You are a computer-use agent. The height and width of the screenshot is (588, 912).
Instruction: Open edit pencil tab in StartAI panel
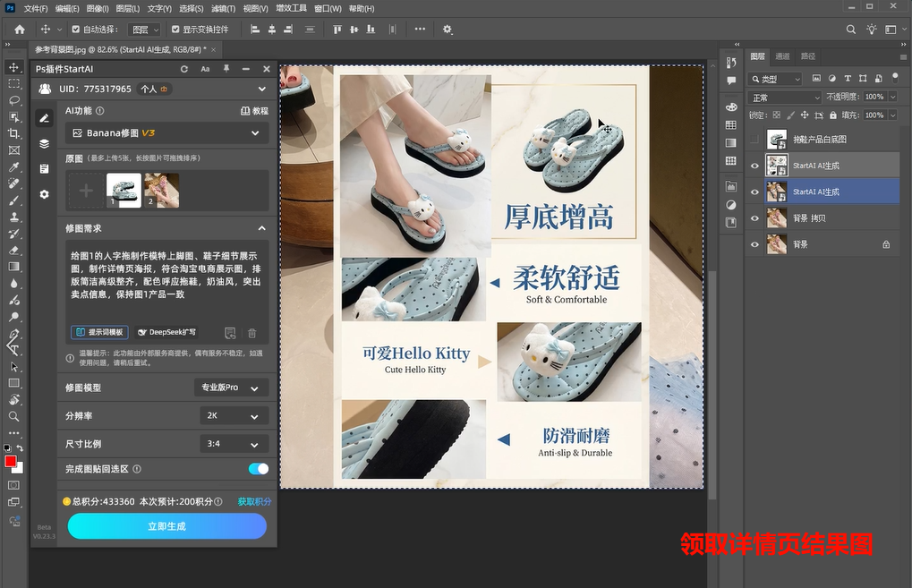44,118
